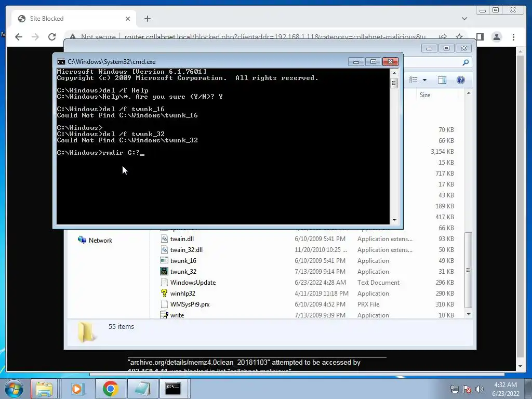Viewport: 532px width, 399px height.
Task: Click the twunk_32 file icon
Action: pos(164,271)
